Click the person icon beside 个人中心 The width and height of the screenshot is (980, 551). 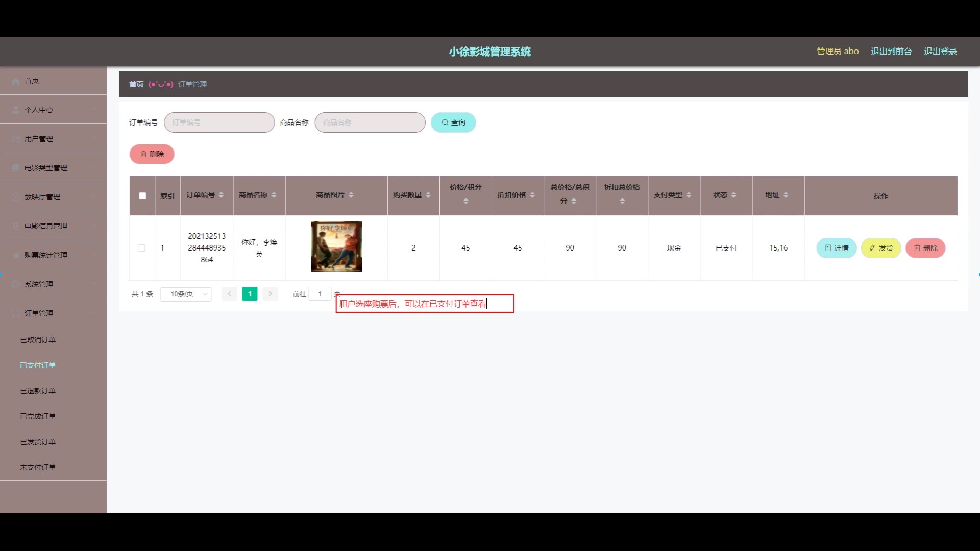pyautogui.click(x=16, y=110)
